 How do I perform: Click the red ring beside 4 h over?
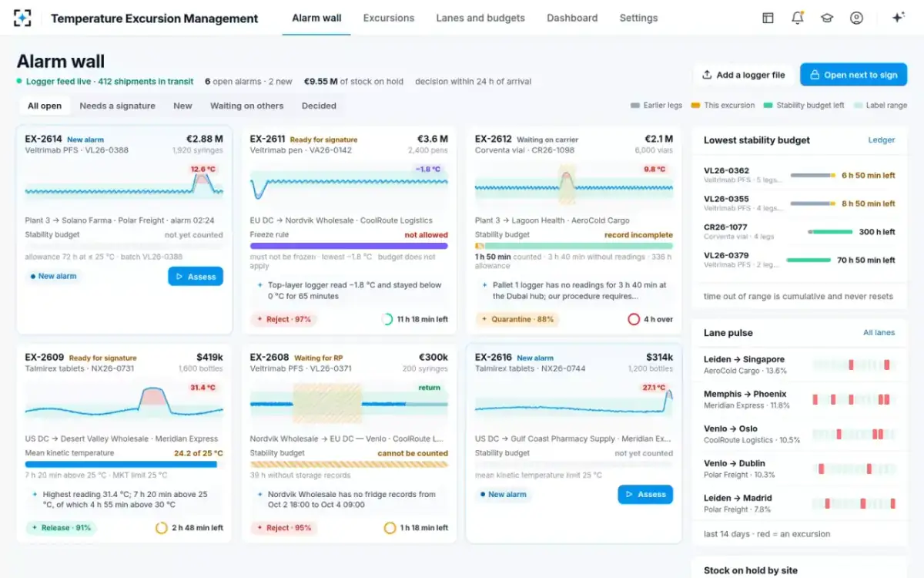pos(634,319)
